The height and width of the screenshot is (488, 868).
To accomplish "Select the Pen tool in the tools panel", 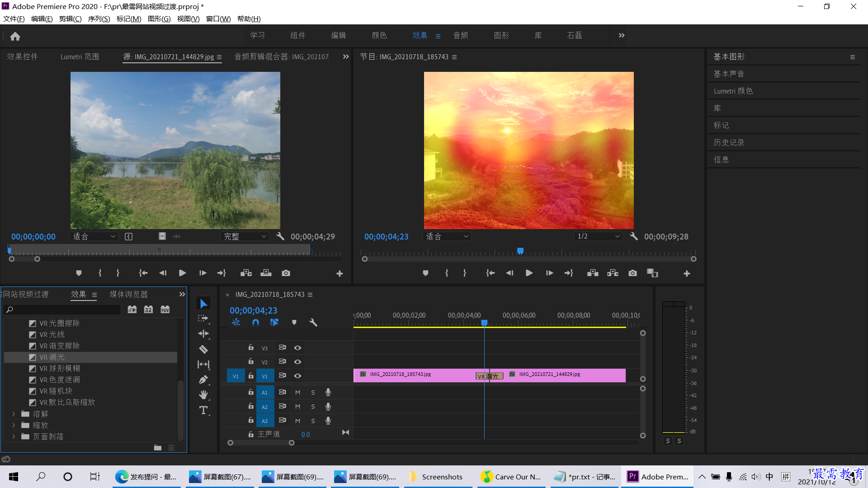I will point(203,380).
